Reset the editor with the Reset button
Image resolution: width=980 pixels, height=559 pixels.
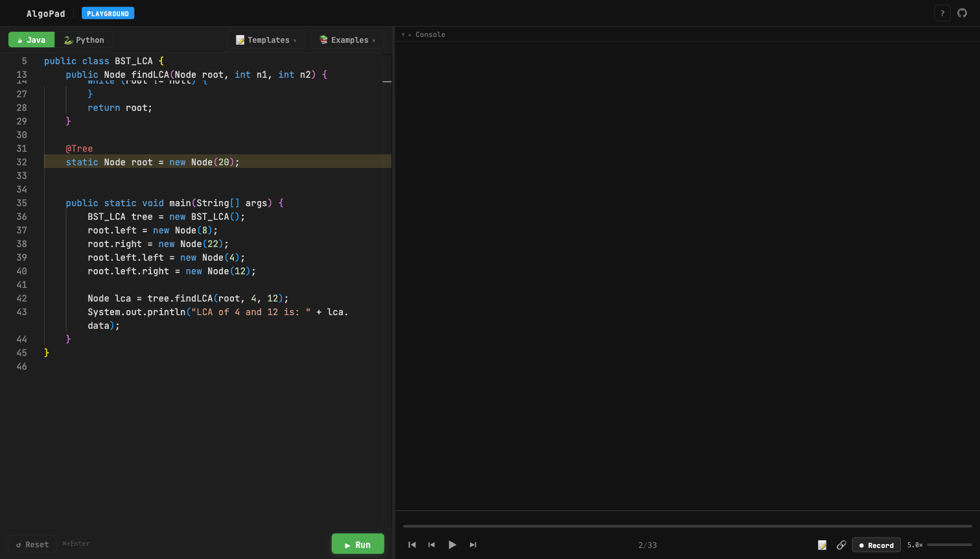32,544
